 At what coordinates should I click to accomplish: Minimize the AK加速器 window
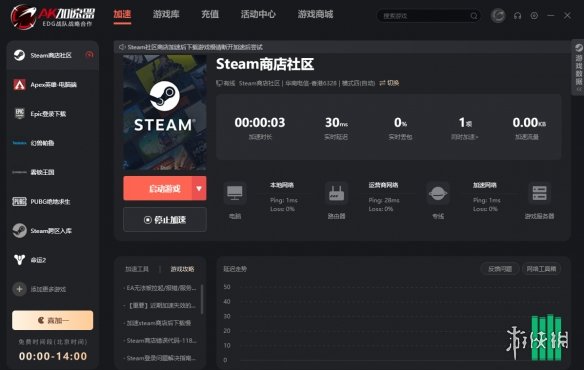click(551, 16)
